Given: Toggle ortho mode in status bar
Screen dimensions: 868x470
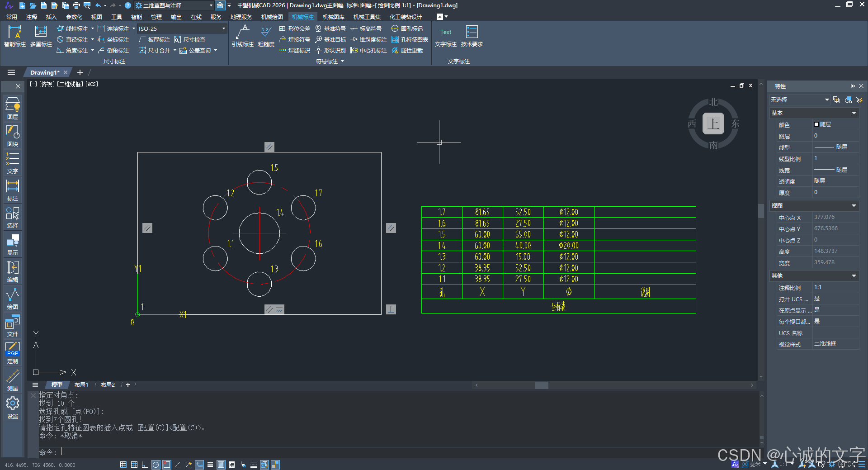Looking at the screenshot, I should pyautogui.click(x=145, y=465).
